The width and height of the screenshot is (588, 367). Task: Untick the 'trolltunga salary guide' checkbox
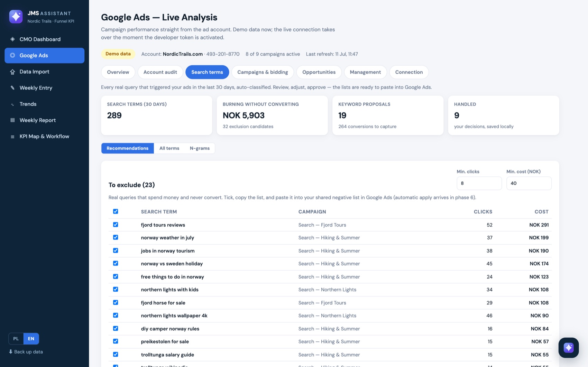(116, 354)
